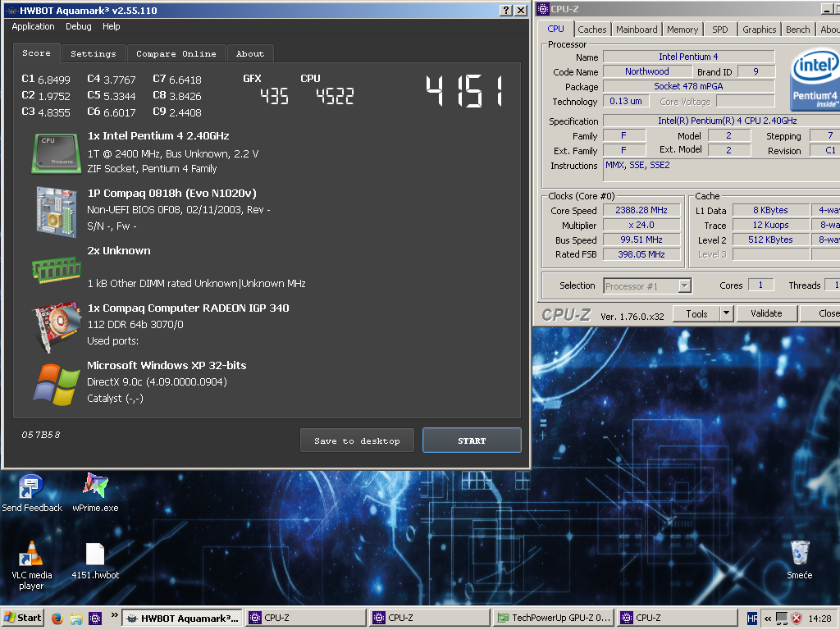
Task: Click the CPU-Z quick launch icon
Action: [x=95, y=619]
